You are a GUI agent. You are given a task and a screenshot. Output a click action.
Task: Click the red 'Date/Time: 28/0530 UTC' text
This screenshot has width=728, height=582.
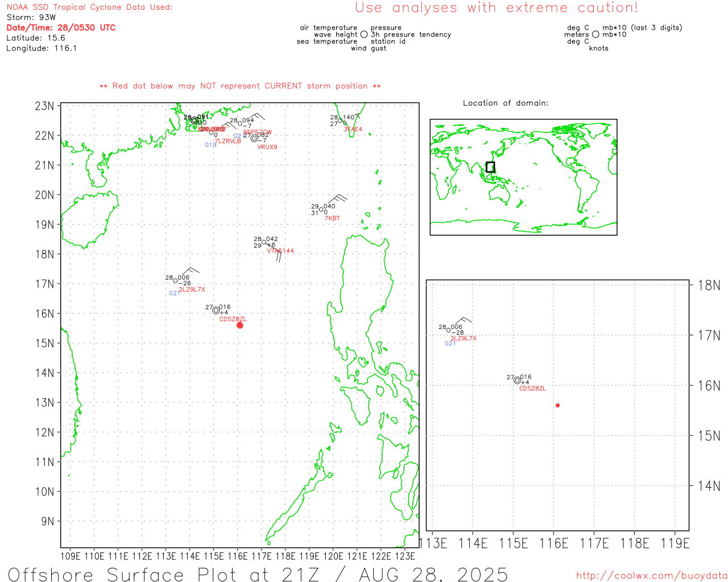coord(61,27)
